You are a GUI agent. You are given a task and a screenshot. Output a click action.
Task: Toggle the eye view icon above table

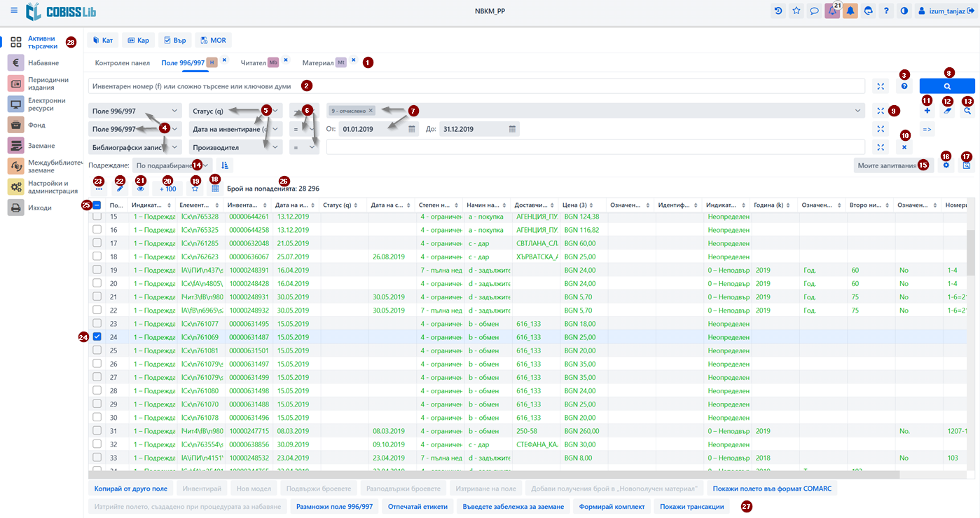point(141,189)
